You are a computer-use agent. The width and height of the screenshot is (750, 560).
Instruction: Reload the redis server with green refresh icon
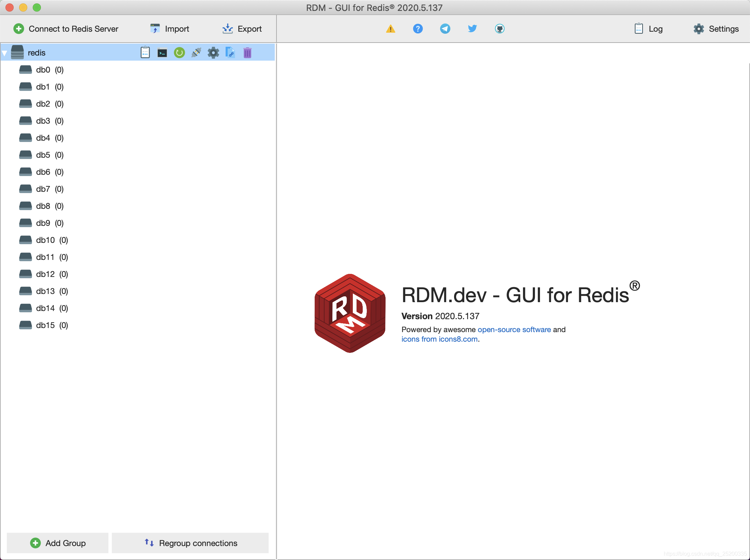[179, 53]
